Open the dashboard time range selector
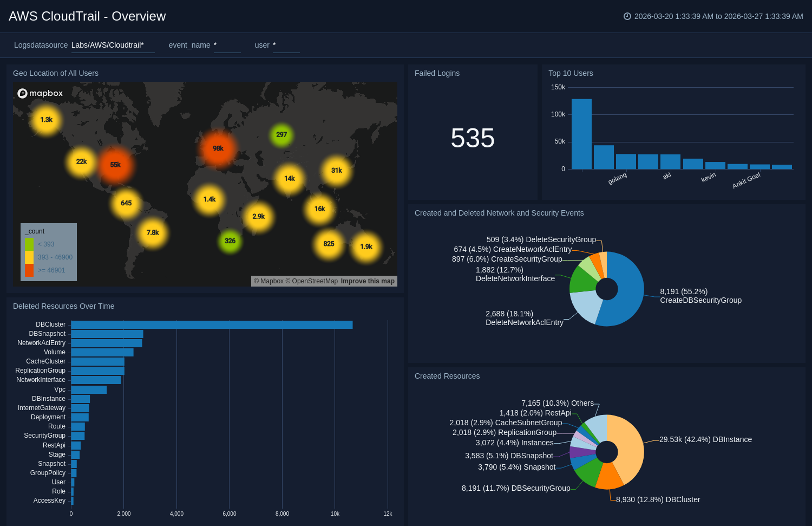812x526 pixels. click(718, 16)
